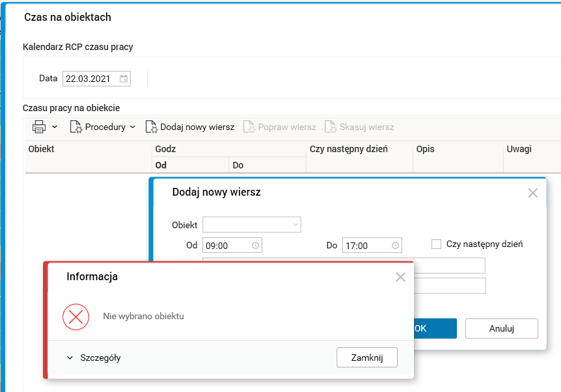Close the Dodaj nowy wiersz dialog
This screenshot has height=392, width=561.
coord(533,192)
